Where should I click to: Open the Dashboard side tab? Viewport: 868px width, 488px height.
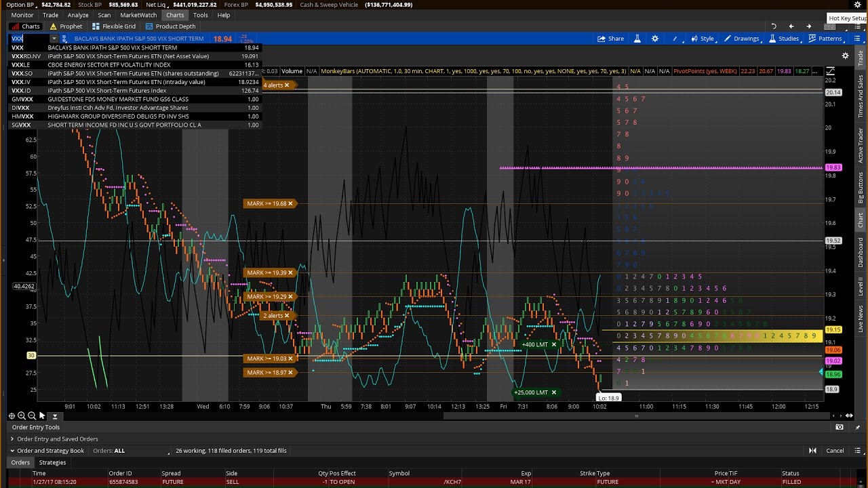[x=861, y=252]
